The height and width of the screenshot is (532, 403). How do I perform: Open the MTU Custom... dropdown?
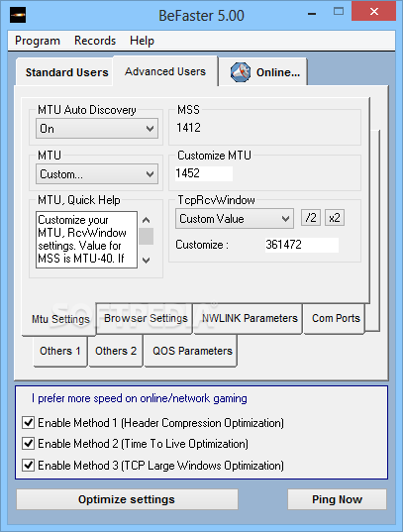coord(97,174)
